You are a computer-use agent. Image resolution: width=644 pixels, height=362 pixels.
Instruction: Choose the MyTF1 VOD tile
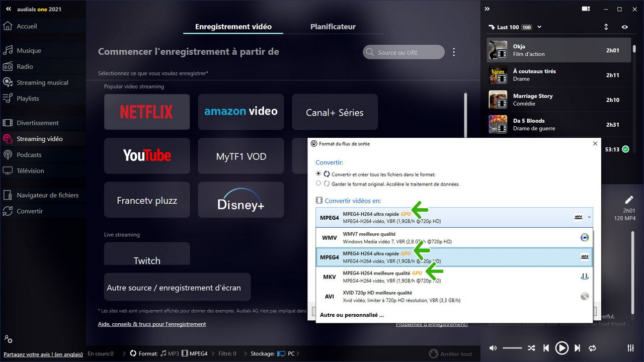[241, 156]
